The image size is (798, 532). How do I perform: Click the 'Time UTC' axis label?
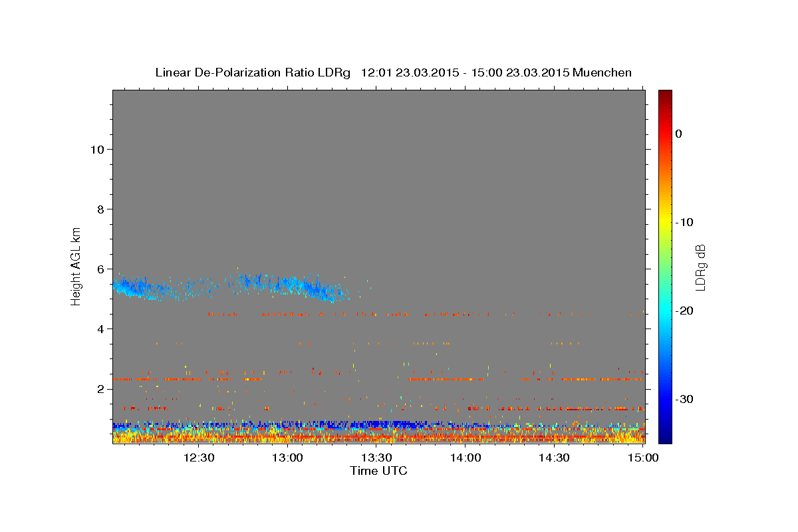pos(378,471)
